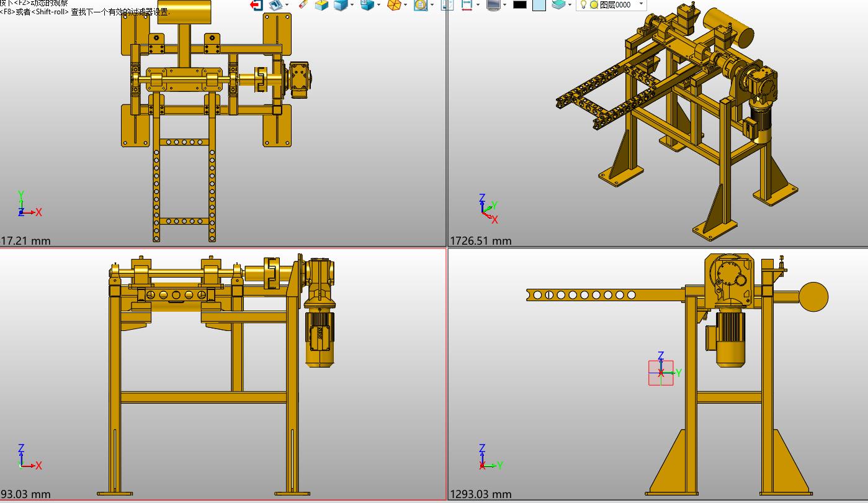Open the dimension measurement dropdown arrow

pos(478,4)
